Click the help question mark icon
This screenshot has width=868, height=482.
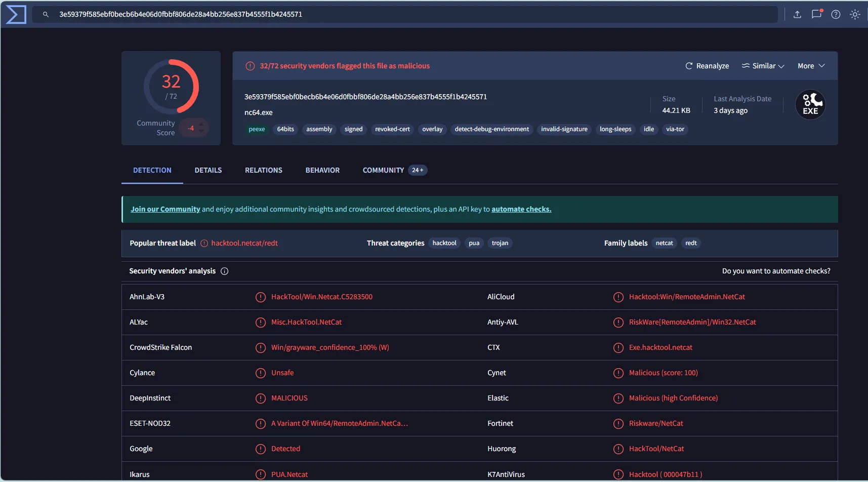pyautogui.click(x=836, y=15)
